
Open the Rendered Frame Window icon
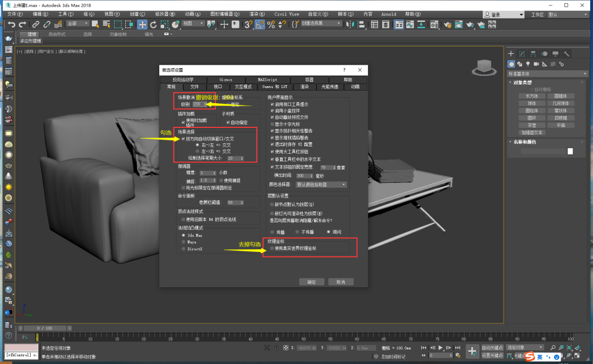[458, 25]
